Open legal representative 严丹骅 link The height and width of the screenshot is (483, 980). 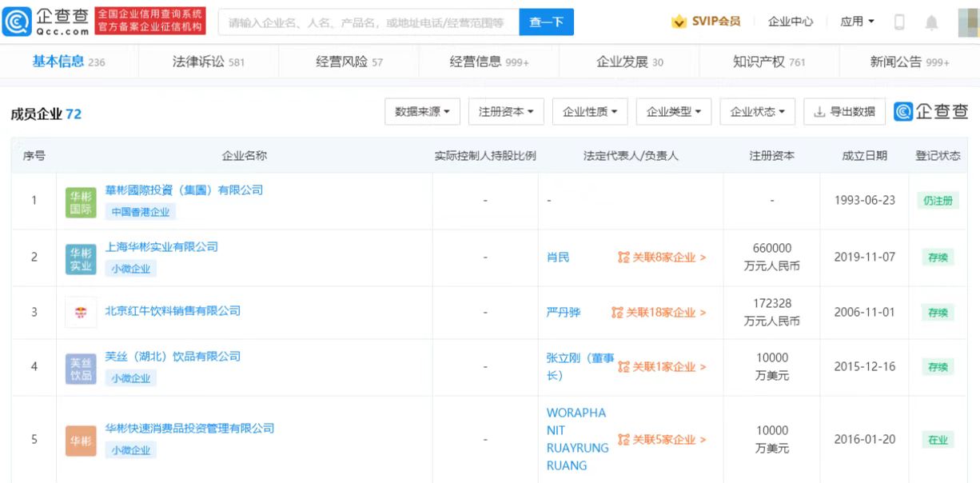click(x=564, y=313)
